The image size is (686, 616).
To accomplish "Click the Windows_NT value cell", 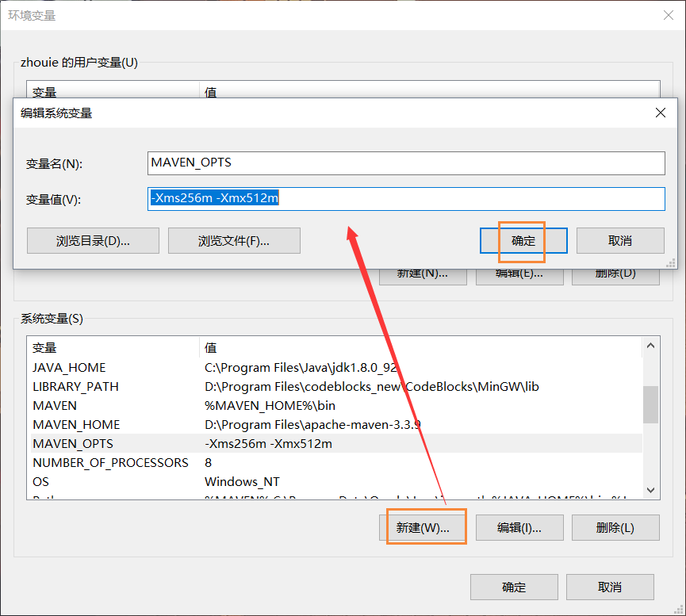I will point(242,482).
